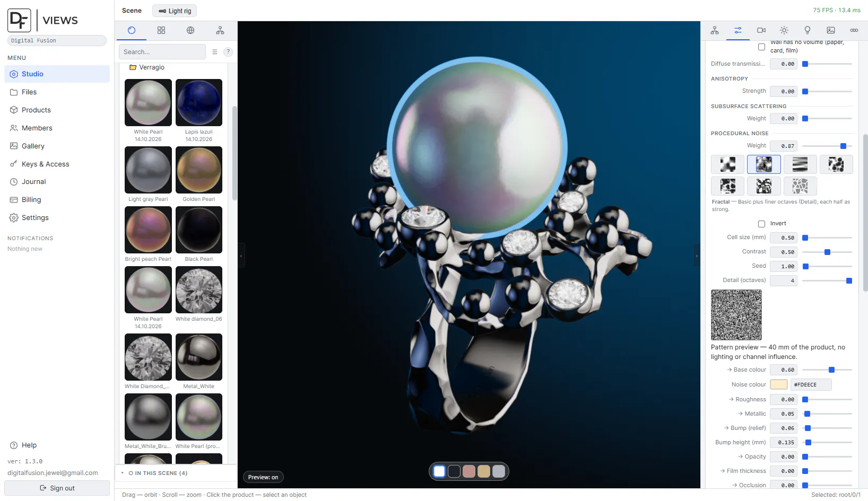Click the library Search field
Viewport: 868px width, 501px height.
162,52
